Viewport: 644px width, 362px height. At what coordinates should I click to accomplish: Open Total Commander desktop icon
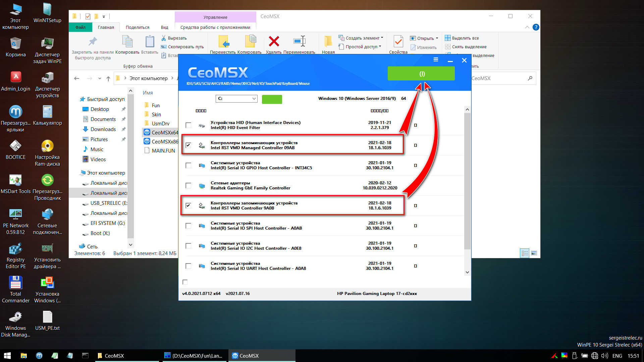[x=15, y=290]
